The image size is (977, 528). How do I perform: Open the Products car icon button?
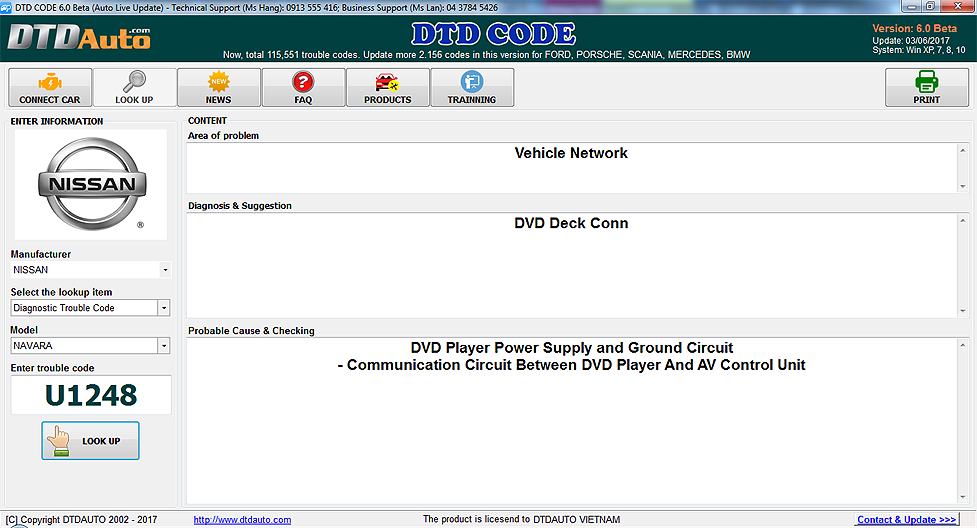[388, 87]
